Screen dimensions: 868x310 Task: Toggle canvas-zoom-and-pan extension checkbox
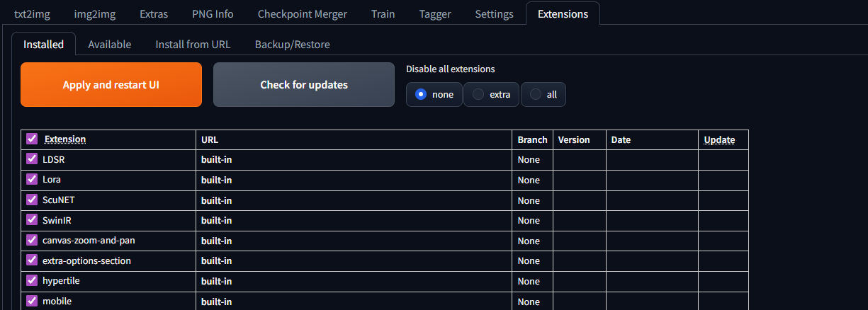(32, 240)
